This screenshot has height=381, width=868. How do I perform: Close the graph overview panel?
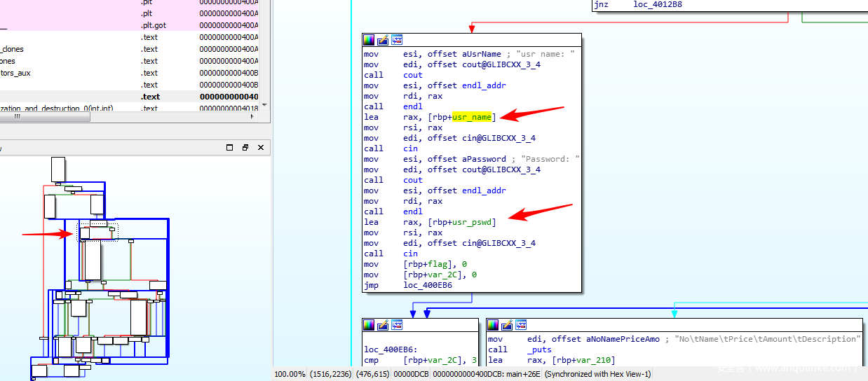[x=261, y=148]
